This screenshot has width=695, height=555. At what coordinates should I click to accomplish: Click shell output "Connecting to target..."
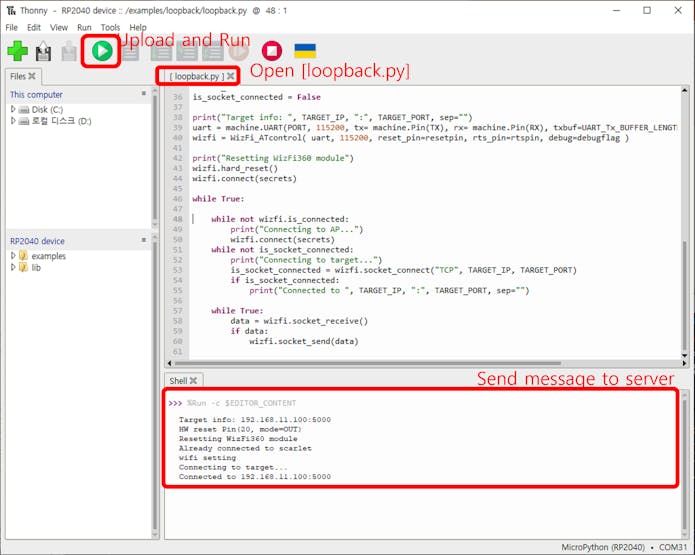[x=233, y=467]
